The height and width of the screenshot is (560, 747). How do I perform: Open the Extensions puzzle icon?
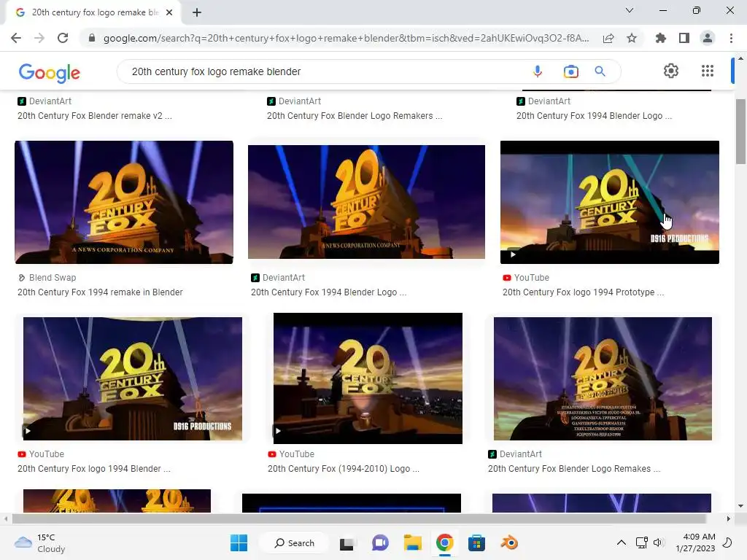click(x=660, y=38)
